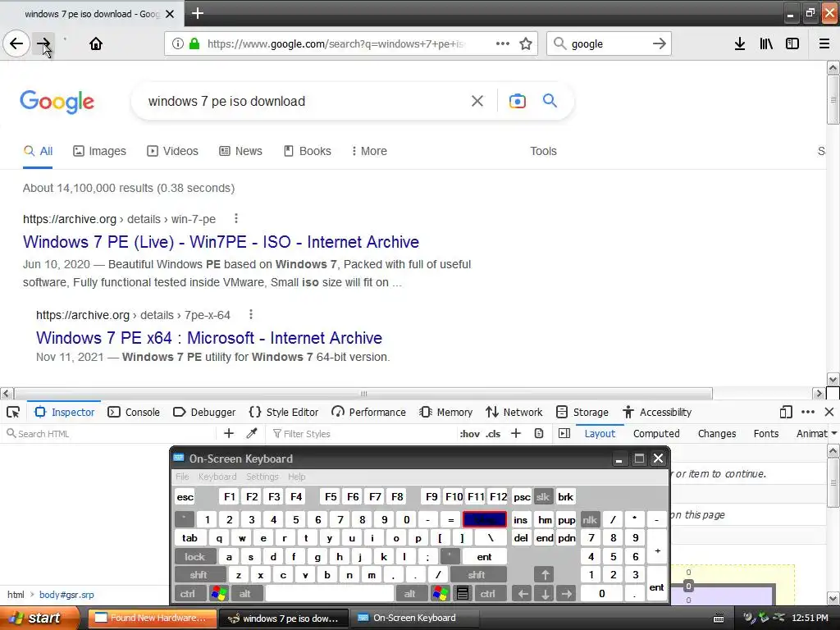This screenshot has height=630, width=840.
Task: Toggle the :hov pseudo-class panel
Action: click(470, 434)
